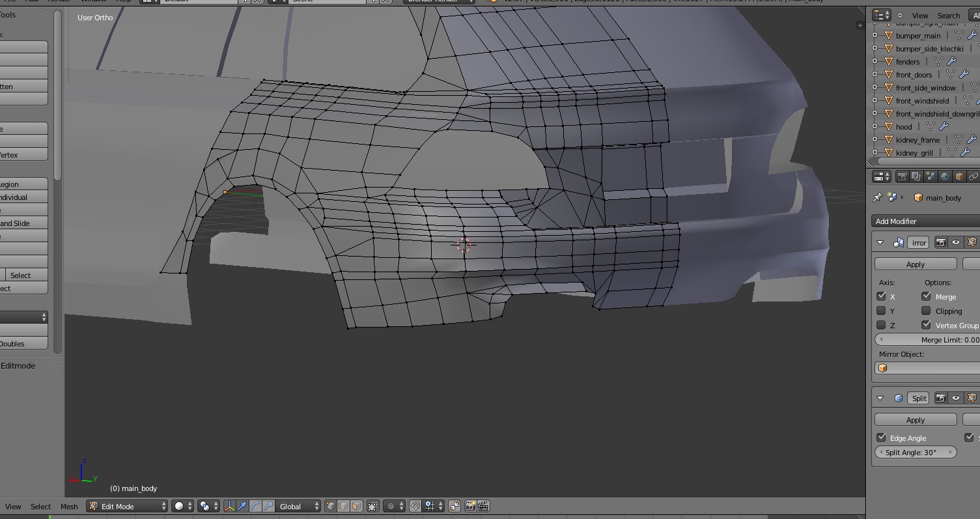The image size is (980, 519).
Task: Adjust the Merge Limit field
Action: pos(927,339)
